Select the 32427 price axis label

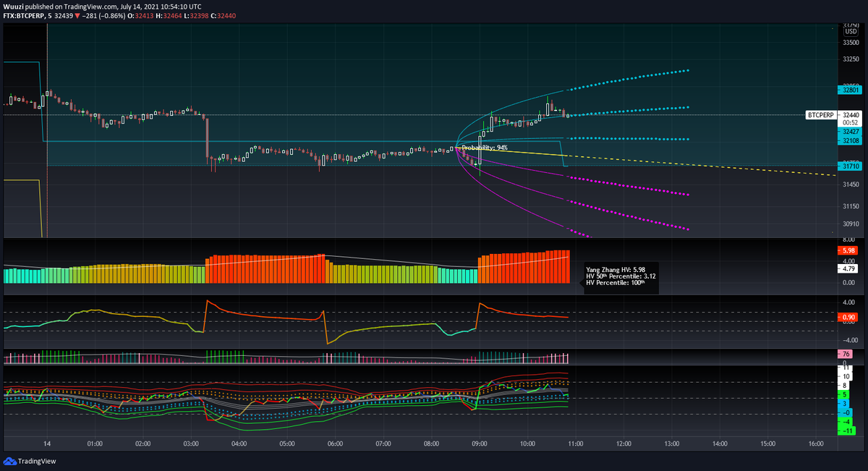click(x=849, y=132)
